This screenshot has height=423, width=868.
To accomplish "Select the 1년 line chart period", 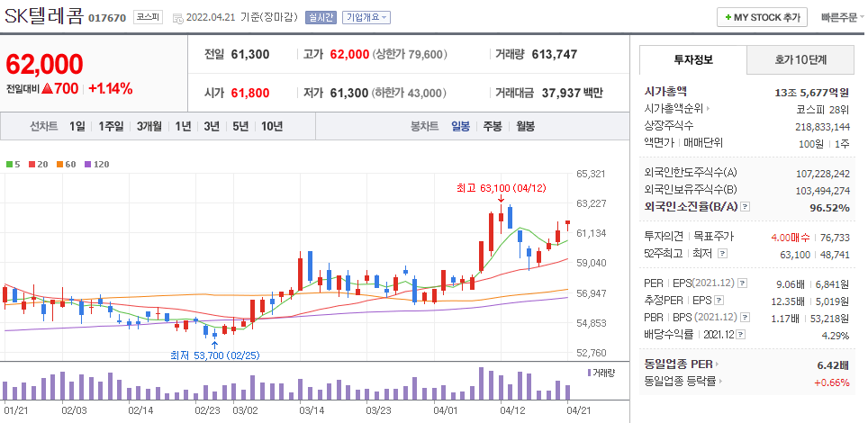I will pyautogui.click(x=183, y=126).
